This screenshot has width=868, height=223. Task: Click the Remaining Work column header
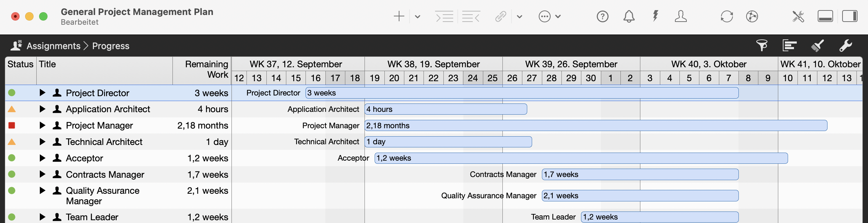(x=206, y=69)
